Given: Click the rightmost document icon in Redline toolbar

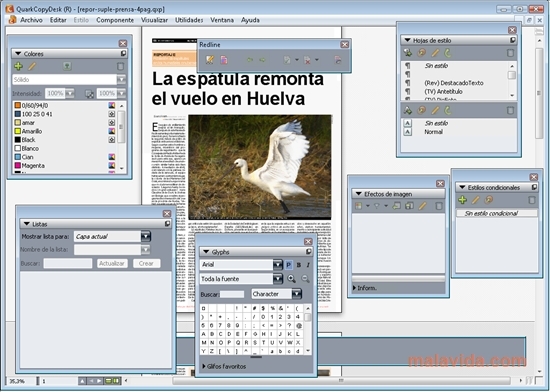Looking at the screenshot, I should [338, 60].
